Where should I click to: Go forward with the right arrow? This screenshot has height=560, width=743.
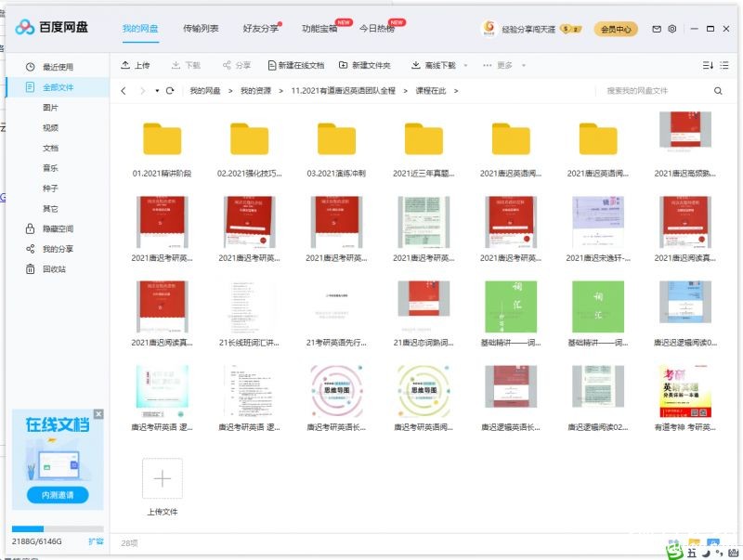[142, 90]
